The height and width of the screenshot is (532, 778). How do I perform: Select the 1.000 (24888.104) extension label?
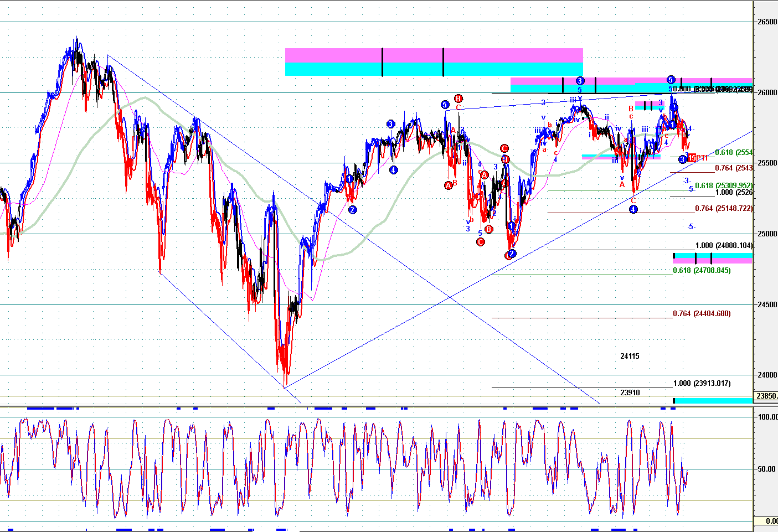click(724, 246)
